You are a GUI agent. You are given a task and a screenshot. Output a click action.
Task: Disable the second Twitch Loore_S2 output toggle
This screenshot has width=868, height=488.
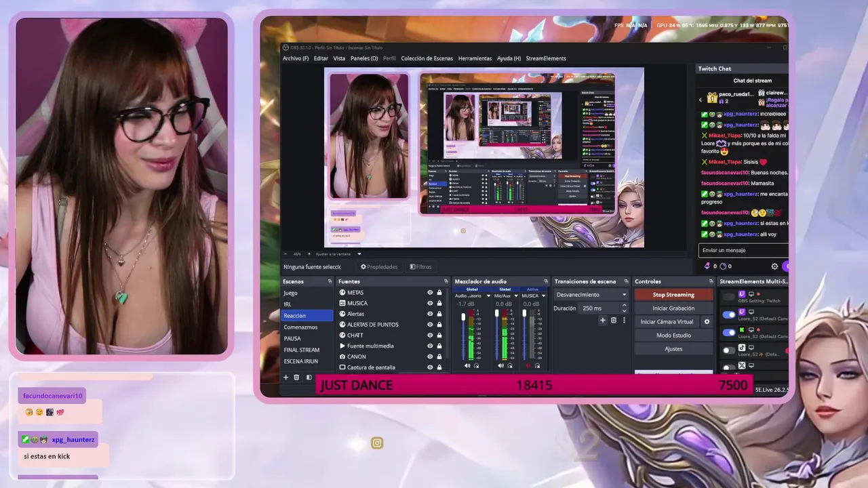[729, 314]
